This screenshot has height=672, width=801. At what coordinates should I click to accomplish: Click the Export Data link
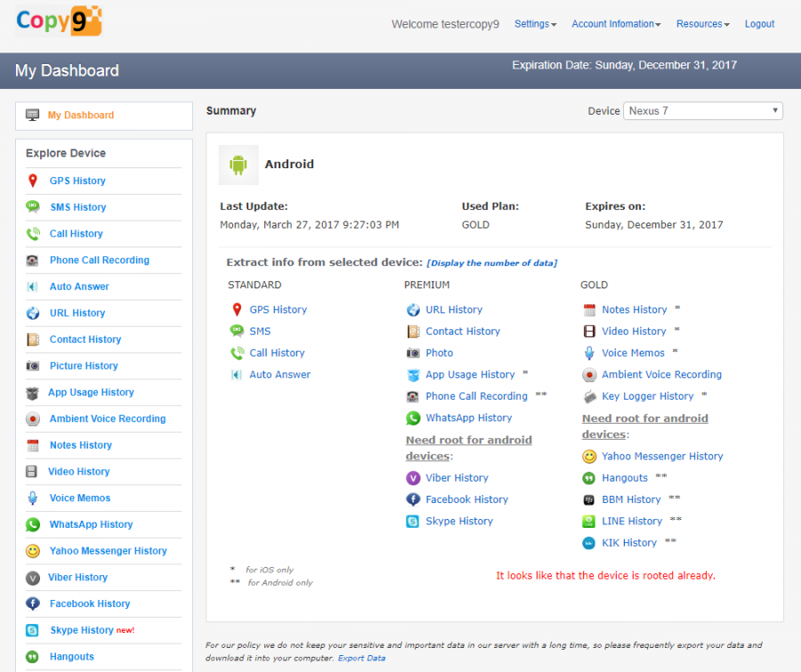pyautogui.click(x=361, y=658)
